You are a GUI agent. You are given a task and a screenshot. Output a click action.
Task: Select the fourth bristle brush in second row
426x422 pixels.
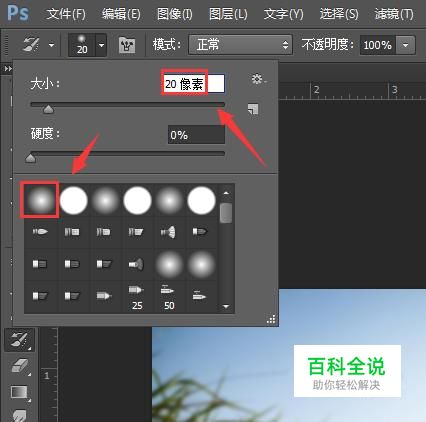point(136,232)
